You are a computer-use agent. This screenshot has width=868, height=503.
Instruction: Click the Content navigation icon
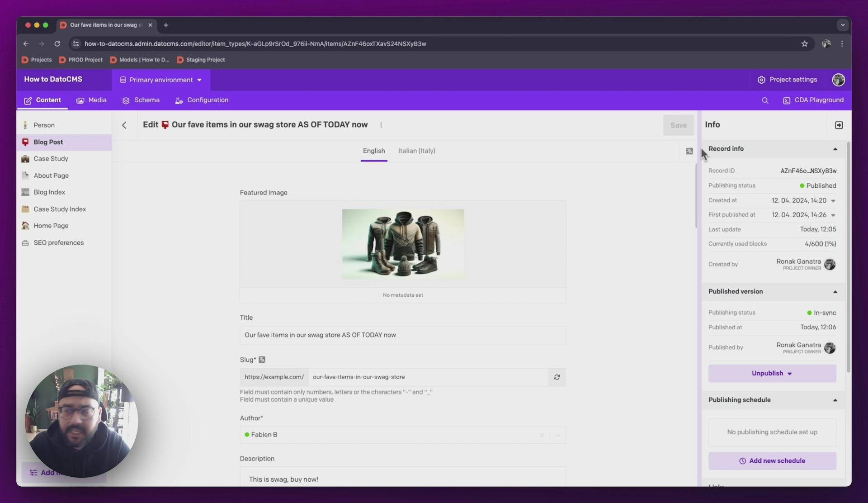[x=28, y=100]
